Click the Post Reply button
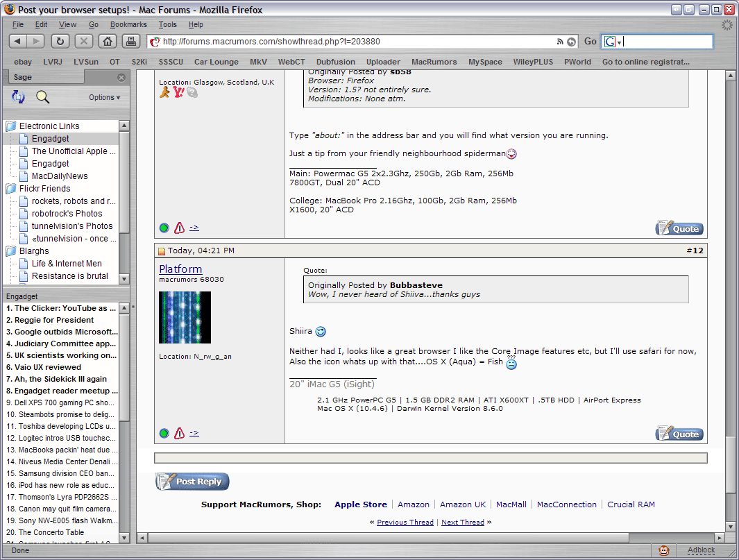The height and width of the screenshot is (560, 739). [192, 482]
